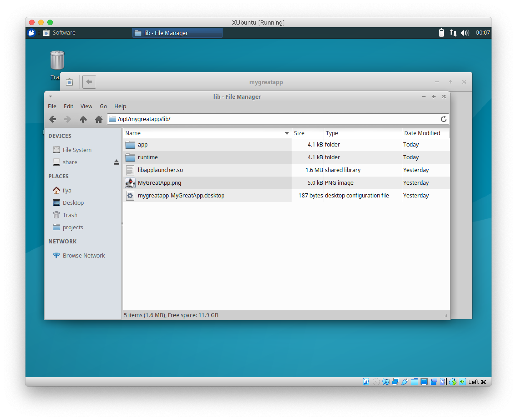Screen dimensions: 517x420
Task: Open the volume indicator in panel
Action: point(464,33)
